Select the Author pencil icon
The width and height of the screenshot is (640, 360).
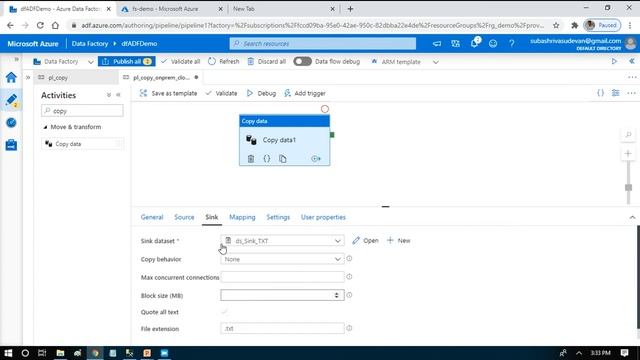[11, 100]
